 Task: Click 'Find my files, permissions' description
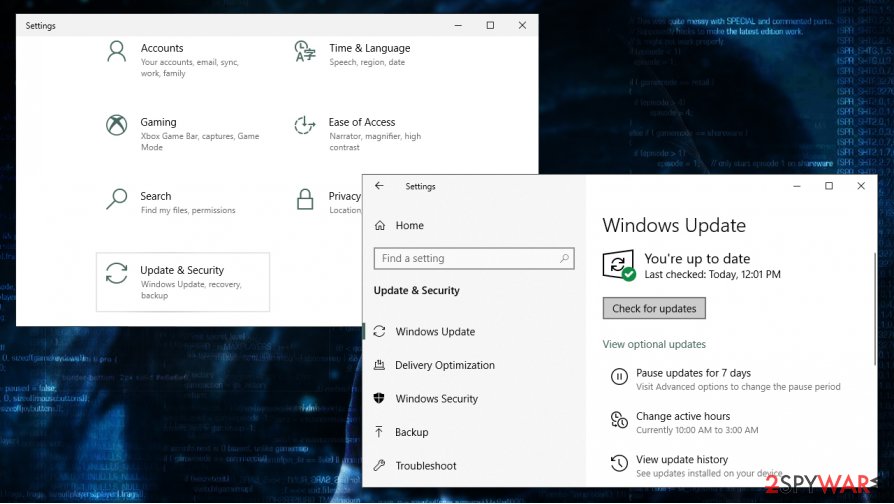click(188, 210)
